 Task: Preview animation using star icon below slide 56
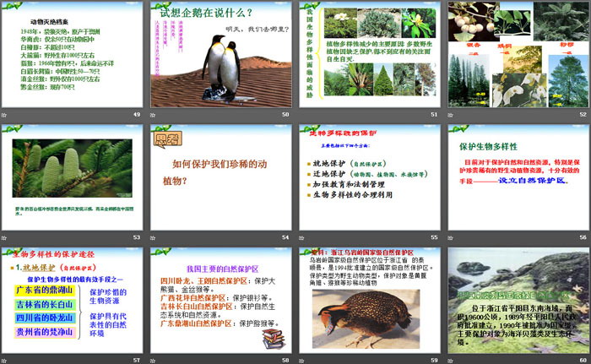452,238
